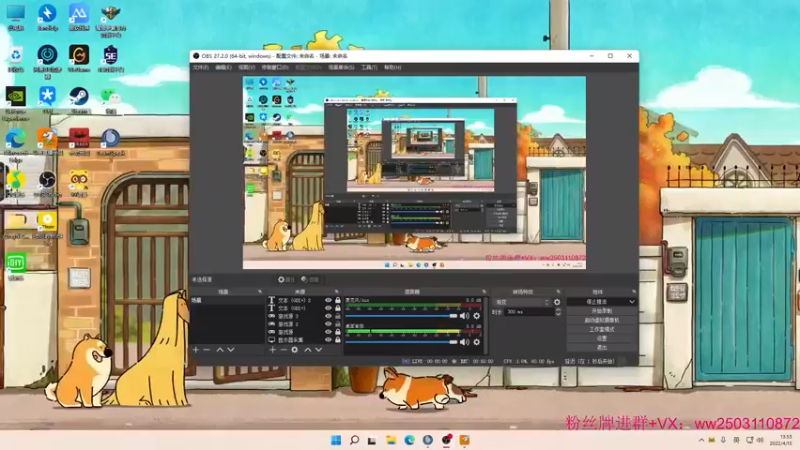Screen dimensions: 800x450
Task: Remove selected scene with minus icon
Action: (207, 350)
